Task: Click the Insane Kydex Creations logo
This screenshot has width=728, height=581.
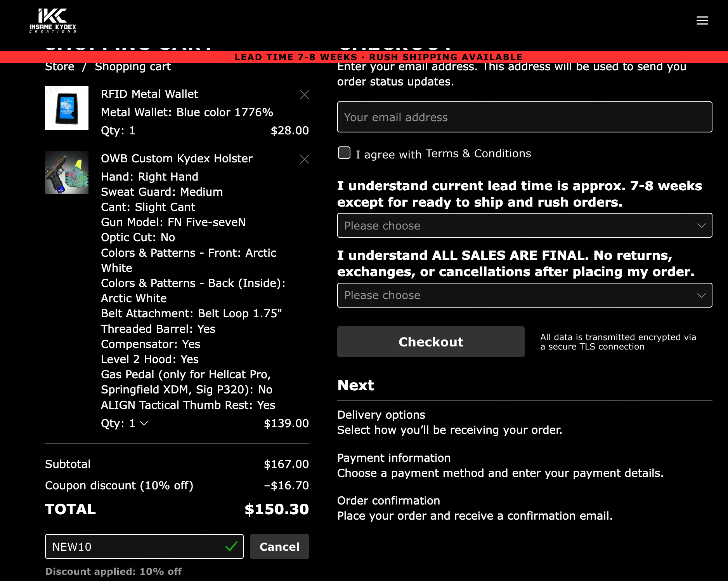Action: coord(53,20)
